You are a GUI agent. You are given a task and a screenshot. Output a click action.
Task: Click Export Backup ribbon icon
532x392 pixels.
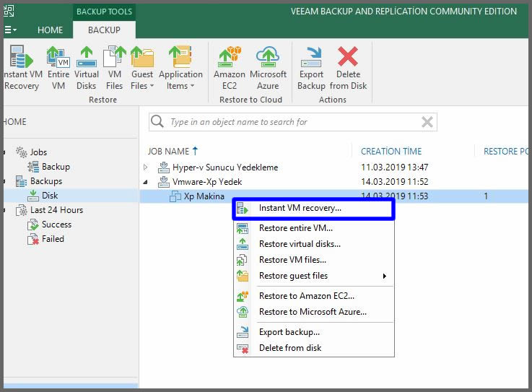[311, 56]
